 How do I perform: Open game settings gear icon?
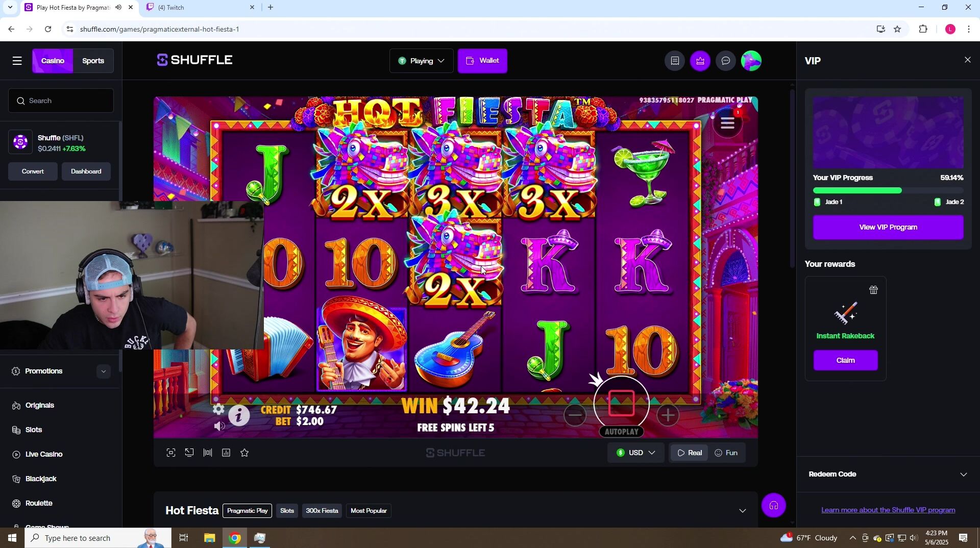pyautogui.click(x=218, y=409)
